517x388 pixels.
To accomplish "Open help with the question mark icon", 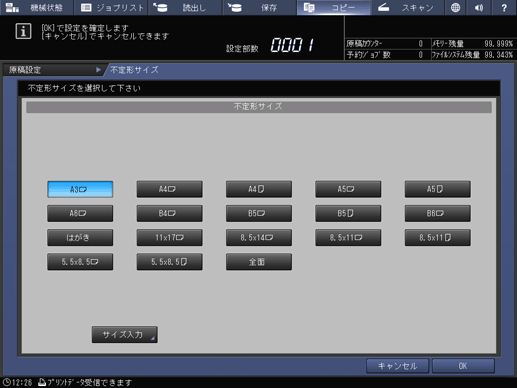I will 504,7.
